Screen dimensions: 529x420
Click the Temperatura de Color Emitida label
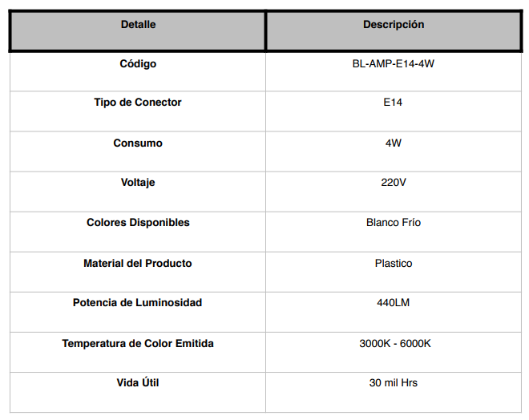(138, 343)
